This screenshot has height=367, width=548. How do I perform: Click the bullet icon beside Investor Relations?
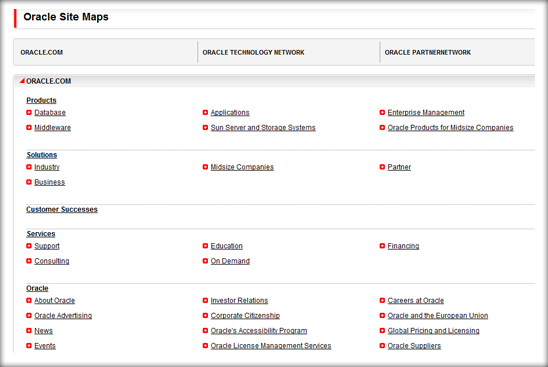pos(206,301)
